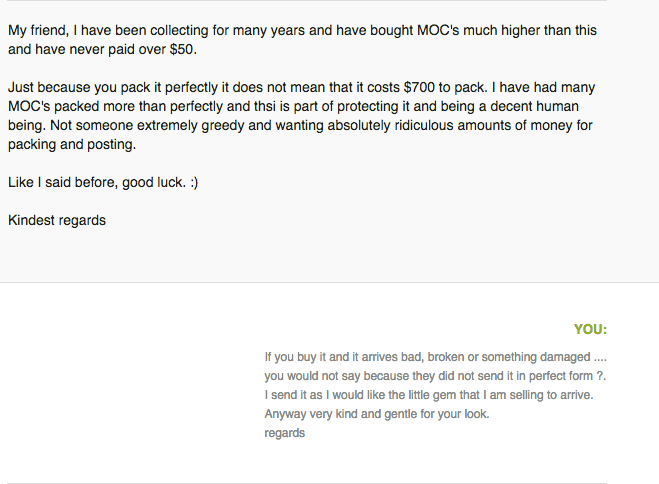Click the first "MOC's" in the opening paragraph
Image resolution: width=659 pixels, height=484 pixels.
point(438,31)
